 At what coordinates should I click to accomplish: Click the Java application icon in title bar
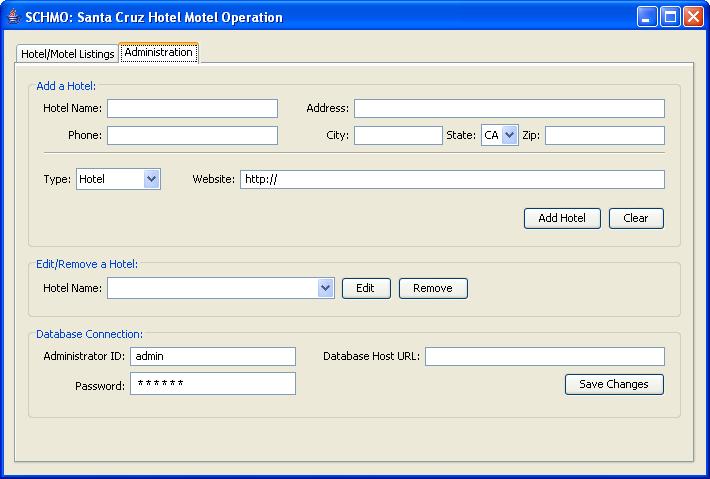click(x=14, y=17)
